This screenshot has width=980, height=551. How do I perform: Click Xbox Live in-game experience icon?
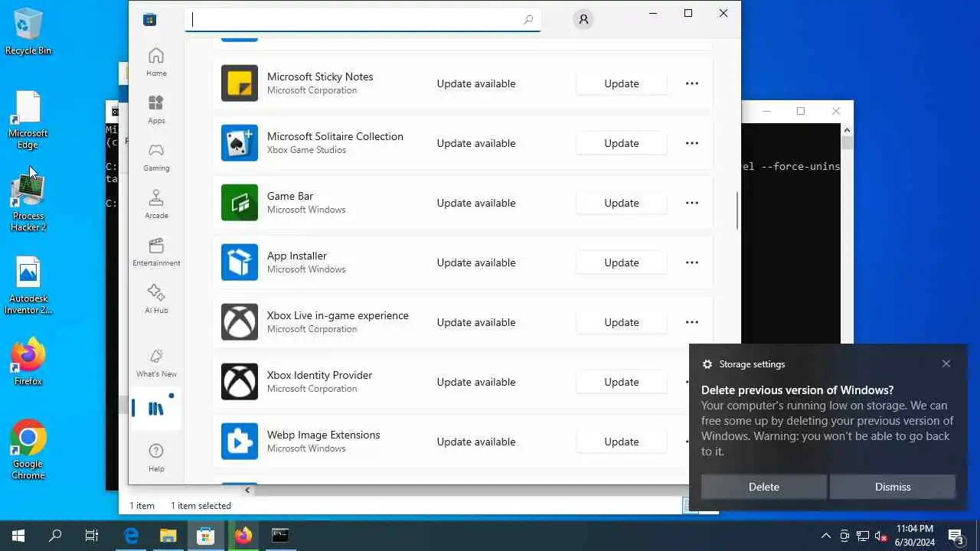click(240, 322)
